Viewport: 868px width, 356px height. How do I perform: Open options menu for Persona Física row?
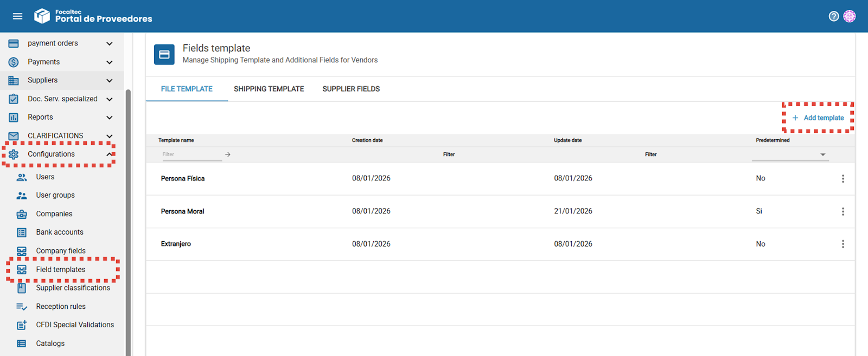coord(843,178)
